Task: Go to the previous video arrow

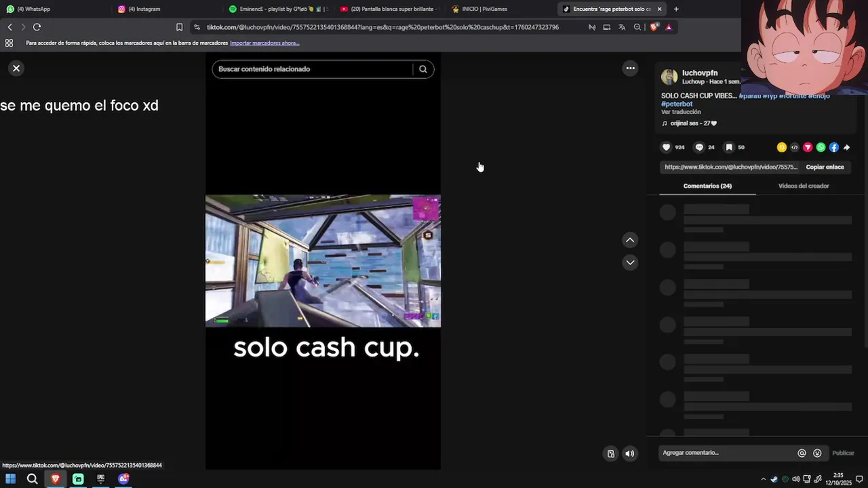Action: click(630, 240)
